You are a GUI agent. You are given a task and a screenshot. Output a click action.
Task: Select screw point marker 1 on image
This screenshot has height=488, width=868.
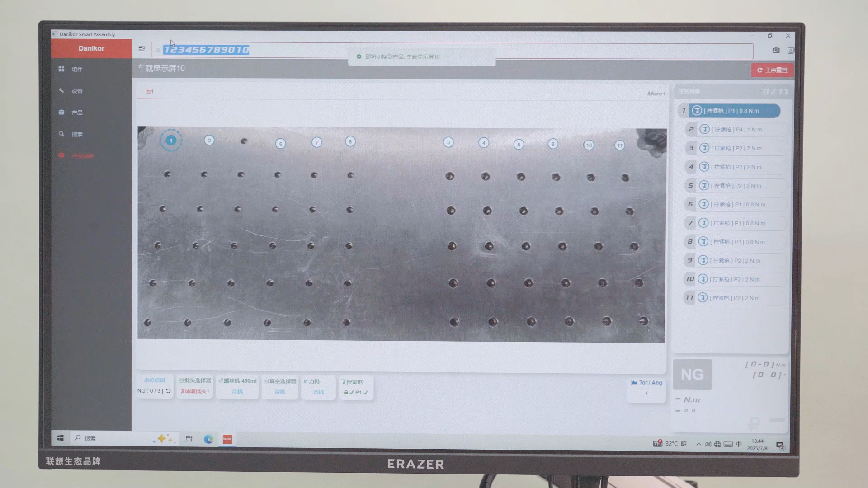[171, 141]
